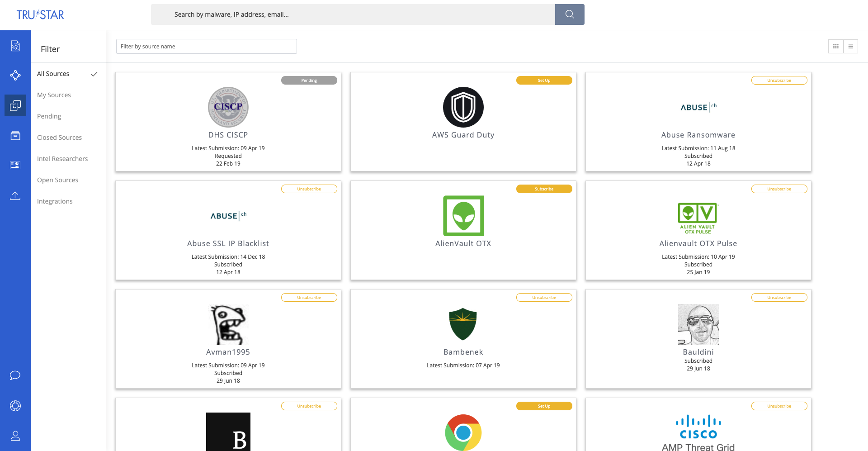
Task: Click the DHS CISCP seal logo
Action: [228, 107]
